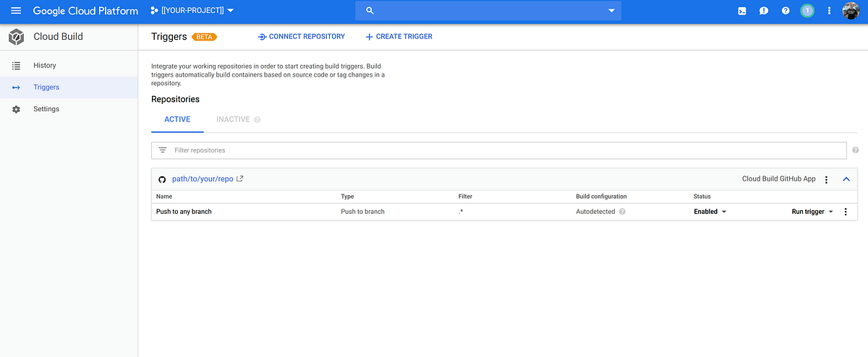Open path/to/your/repo link
This screenshot has width=868, height=357.
click(203, 178)
